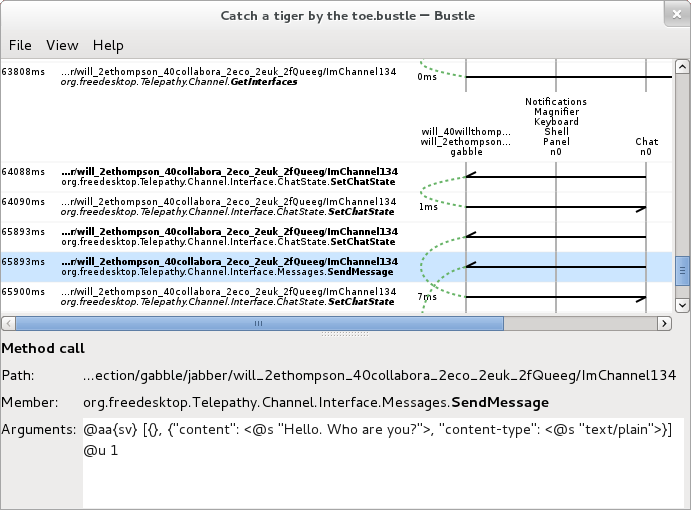Click the pane divider handle below scrollbar

(345, 334)
